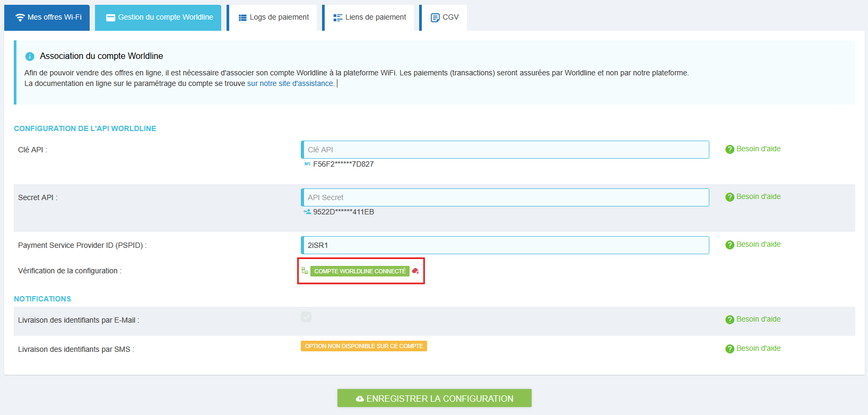Image resolution: width=868 pixels, height=415 pixels.
Task: Open the Liens de paiement tab
Action: click(369, 18)
